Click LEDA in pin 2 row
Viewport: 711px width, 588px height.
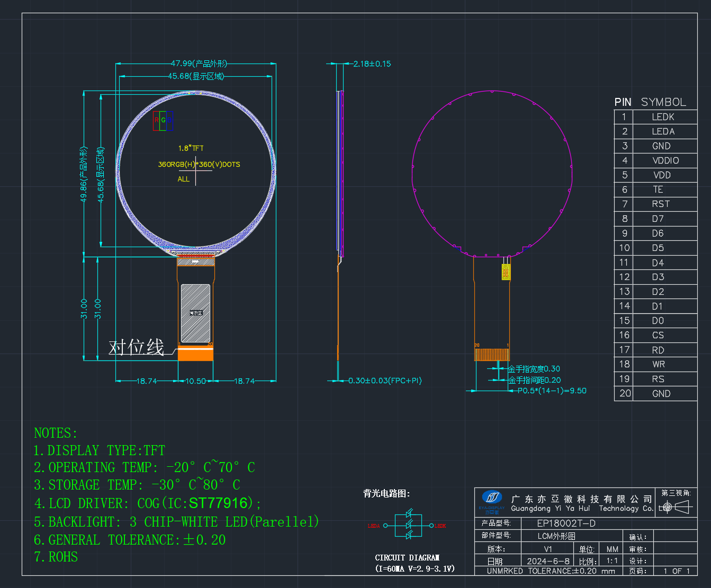point(663,131)
